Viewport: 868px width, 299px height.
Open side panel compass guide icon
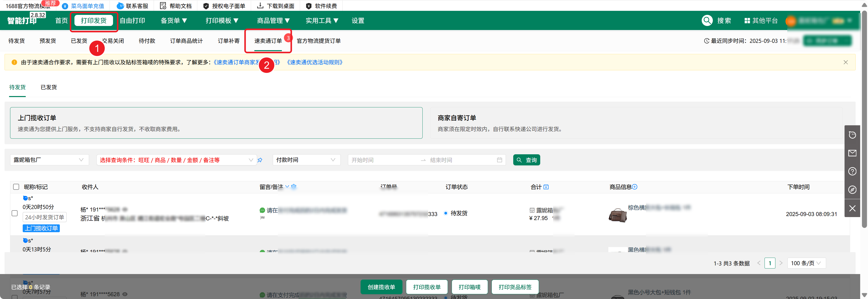click(x=852, y=190)
